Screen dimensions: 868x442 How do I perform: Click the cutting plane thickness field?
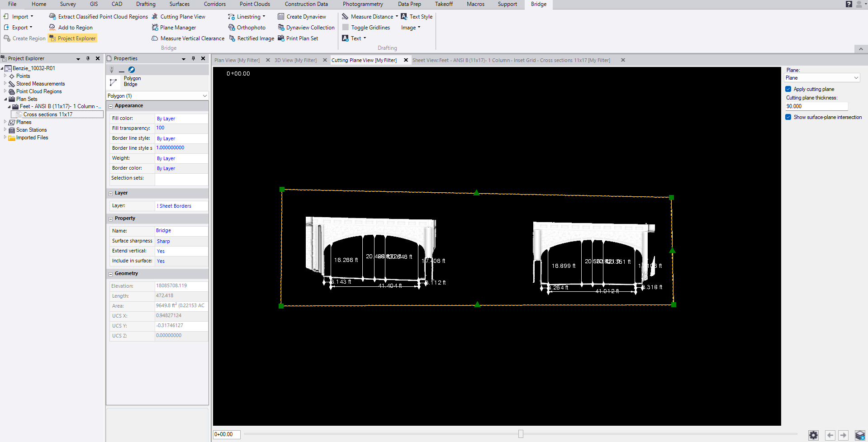point(816,106)
